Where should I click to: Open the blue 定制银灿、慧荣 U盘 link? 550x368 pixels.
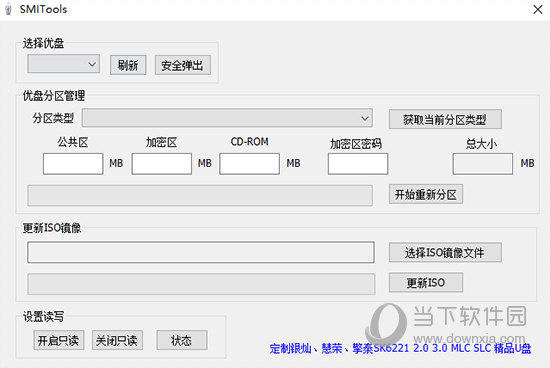coord(400,348)
